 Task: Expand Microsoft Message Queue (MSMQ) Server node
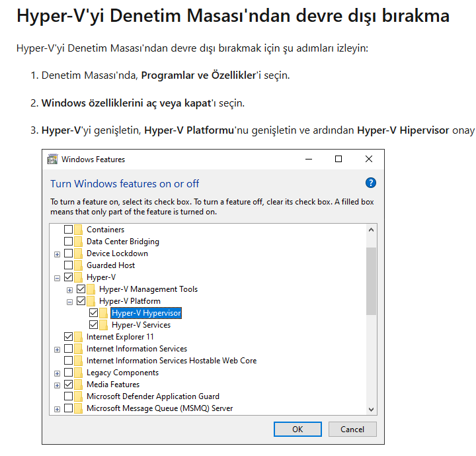click(x=57, y=409)
